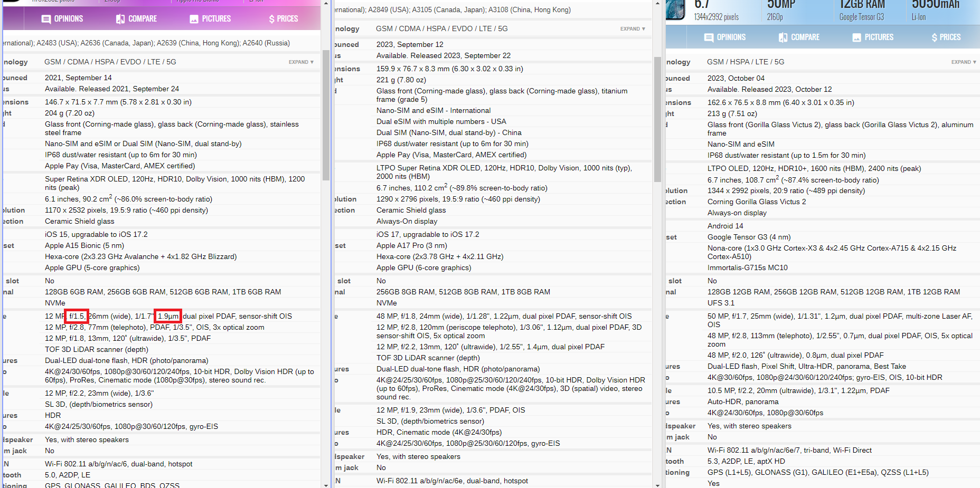Open Pictures in the left phone pane
The width and height of the screenshot is (980, 488).
(x=210, y=19)
